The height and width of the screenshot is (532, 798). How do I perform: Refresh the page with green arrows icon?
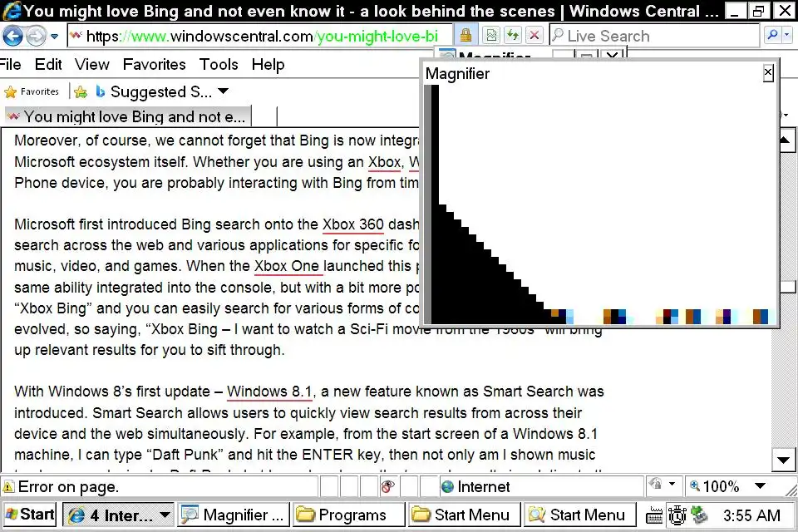pyautogui.click(x=513, y=35)
